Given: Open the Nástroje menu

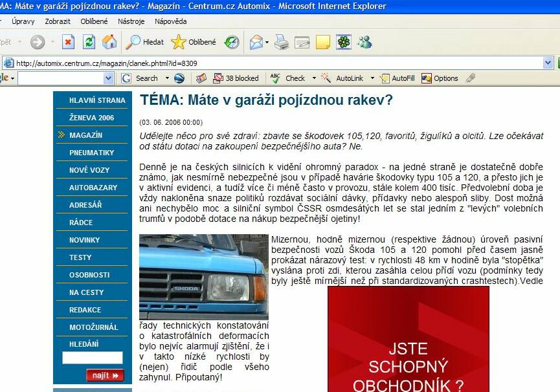Looking at the screenshot, I should tap(131, 21).
